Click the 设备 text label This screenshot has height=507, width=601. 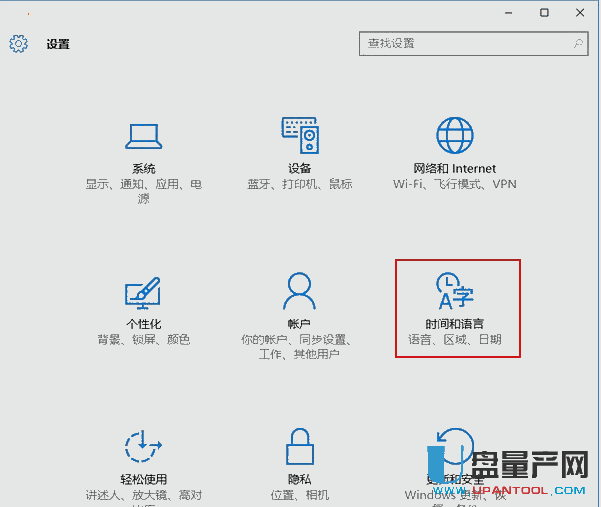pos(299,169)
